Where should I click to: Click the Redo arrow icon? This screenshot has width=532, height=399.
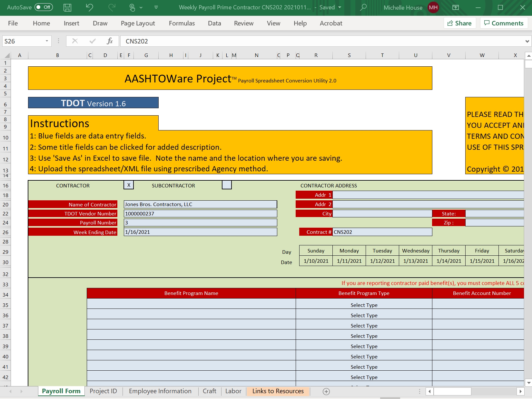point(112,7)
